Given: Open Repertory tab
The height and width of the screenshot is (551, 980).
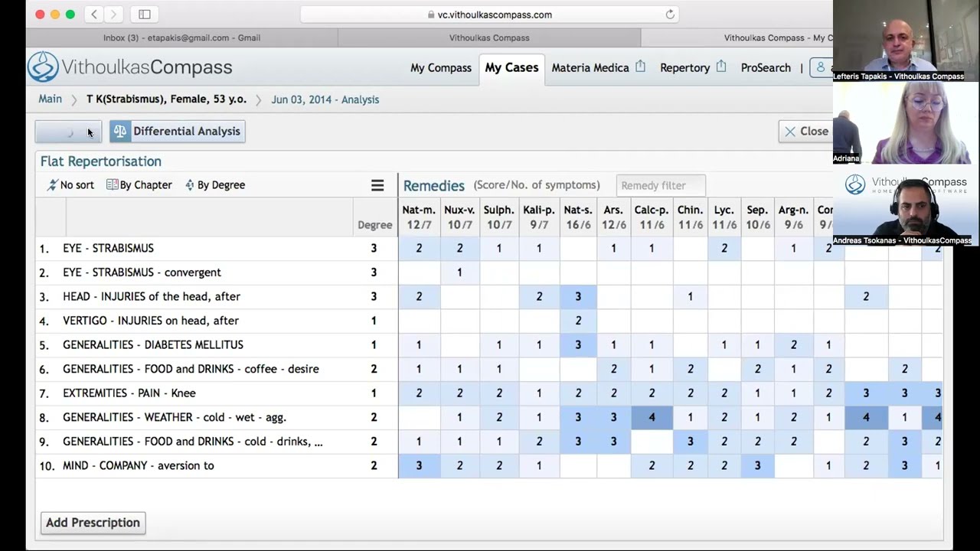Looking at the screenshot, I should [684, 68].
